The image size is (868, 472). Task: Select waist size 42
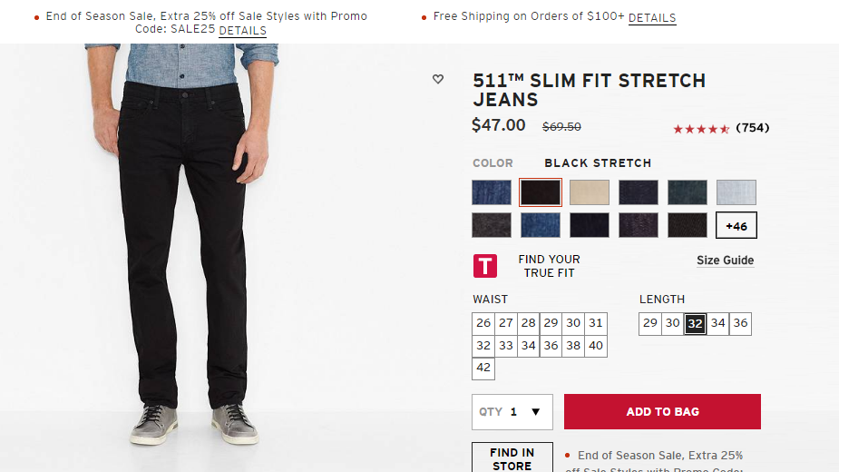pyautogui.click(x=483, y=369)
